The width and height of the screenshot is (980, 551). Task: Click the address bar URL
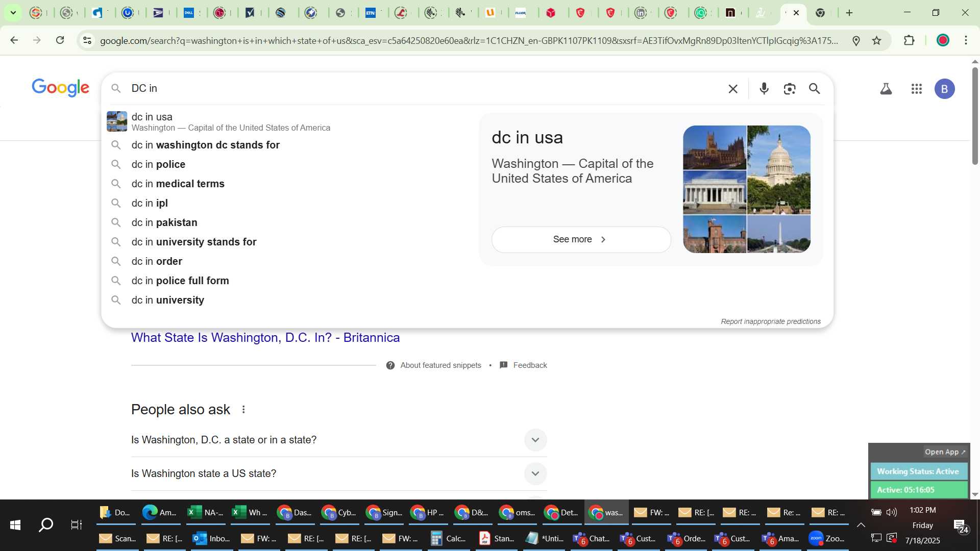[x=470, y=41]
